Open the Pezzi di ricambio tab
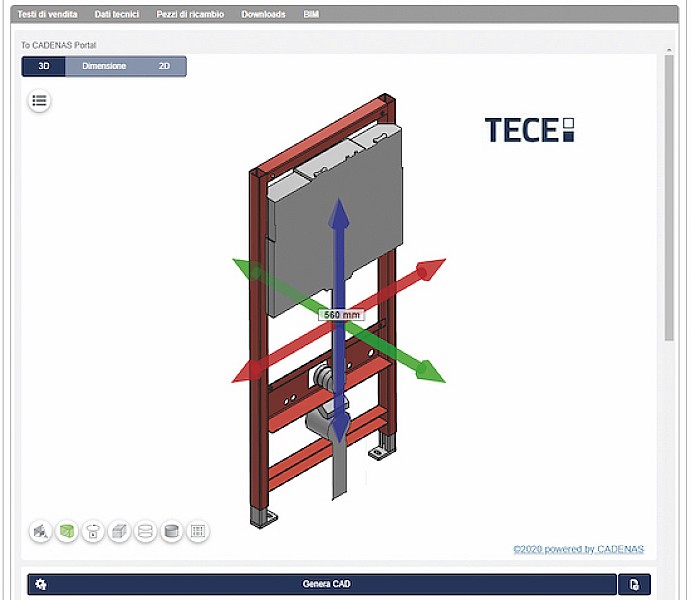This screenshot has width=691, height=600. coord(190,14)
